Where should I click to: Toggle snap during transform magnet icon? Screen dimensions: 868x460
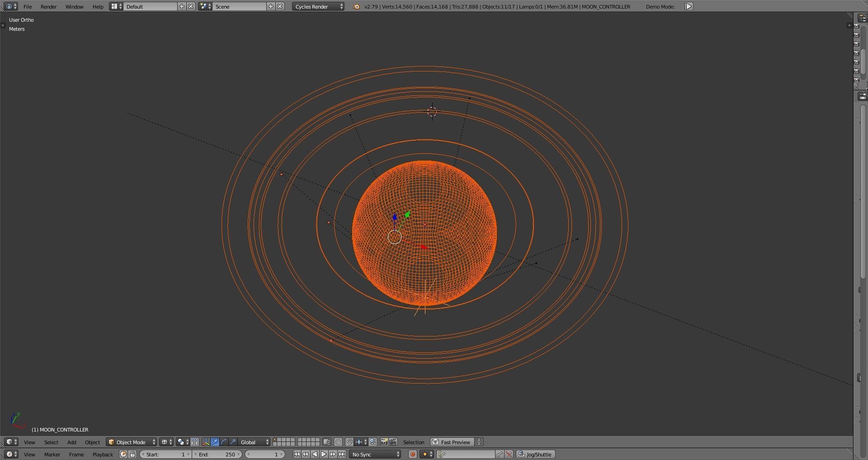[x=349, y=442]
